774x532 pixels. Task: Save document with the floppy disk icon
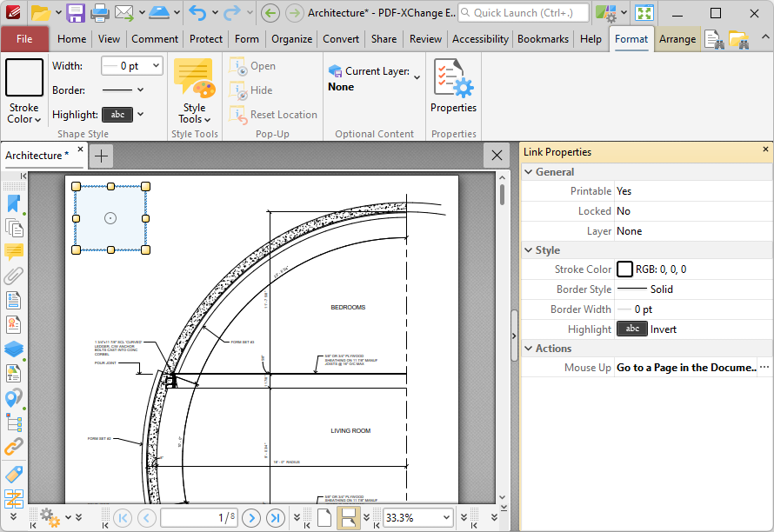[x=75, y=13]
